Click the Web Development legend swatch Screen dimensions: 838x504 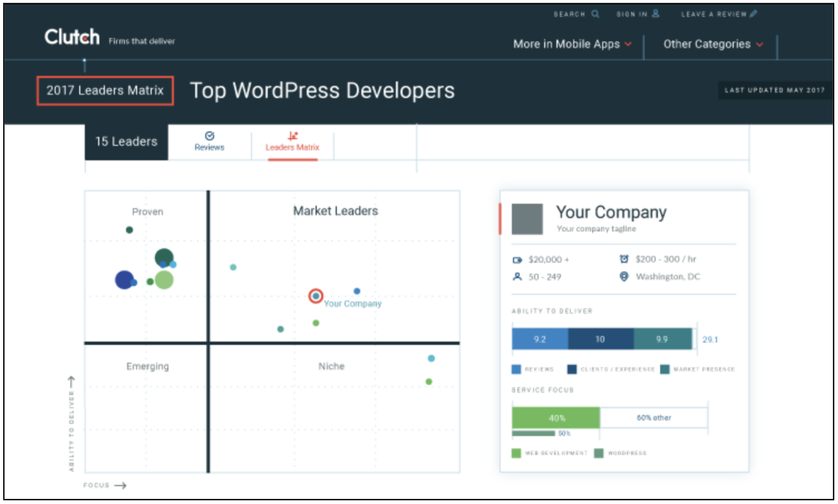pyautogui.click(x=516, y=453)
